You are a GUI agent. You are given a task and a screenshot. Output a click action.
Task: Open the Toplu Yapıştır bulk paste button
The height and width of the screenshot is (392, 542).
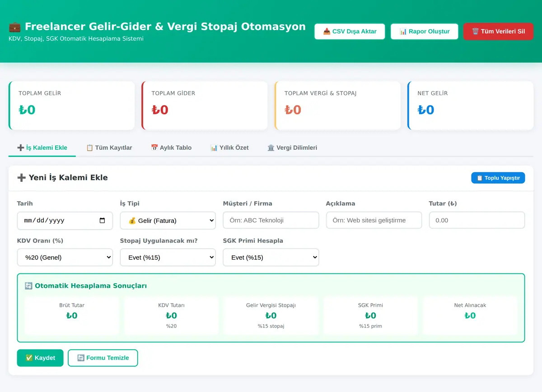498,178
